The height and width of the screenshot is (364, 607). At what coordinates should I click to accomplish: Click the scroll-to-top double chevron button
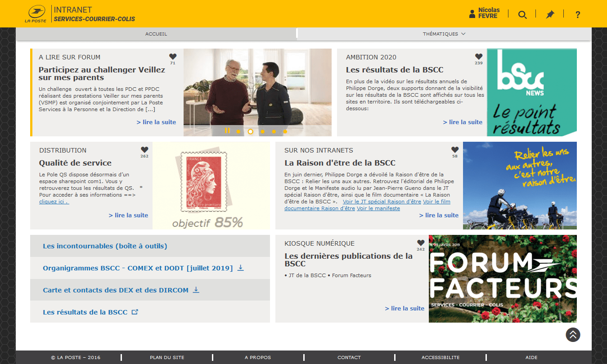point(573,334)
